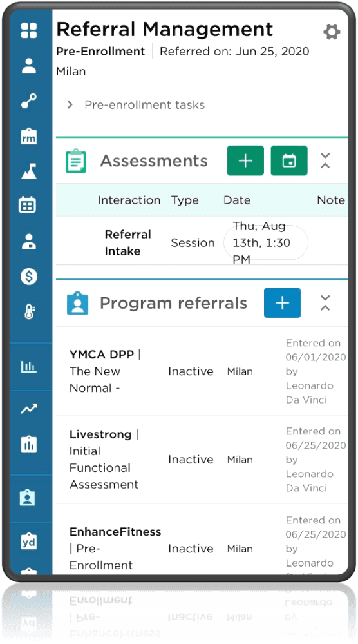This screenshot has height=644, width=358.
Task: Add a new assessment with green plus button
Action: [x=245, y=161]
